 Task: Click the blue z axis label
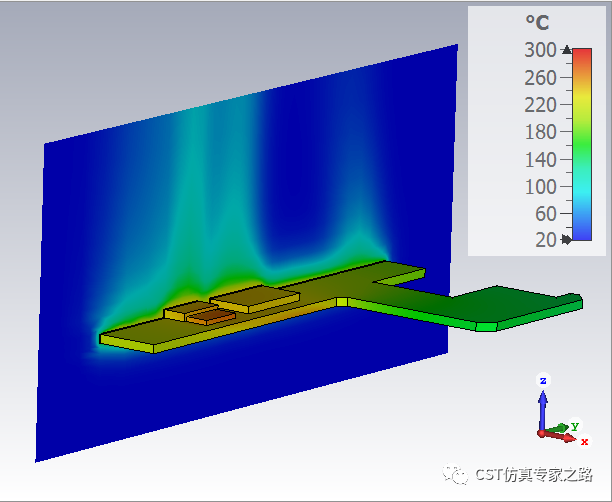543,381
